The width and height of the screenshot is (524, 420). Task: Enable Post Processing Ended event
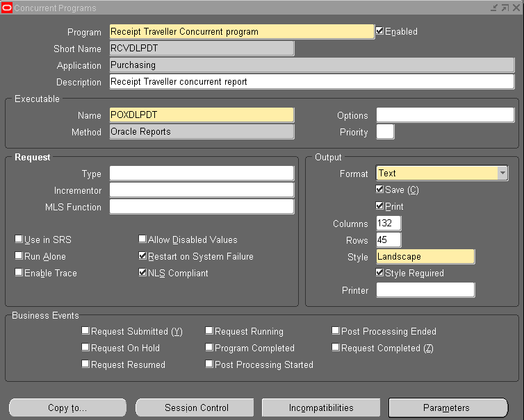pyautogui.click(x=336, y=330)
